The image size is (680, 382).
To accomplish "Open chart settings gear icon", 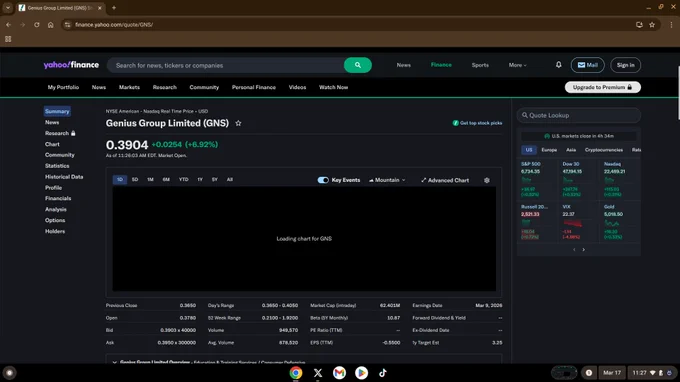I will pyautogui.click(x=487, y=180).
